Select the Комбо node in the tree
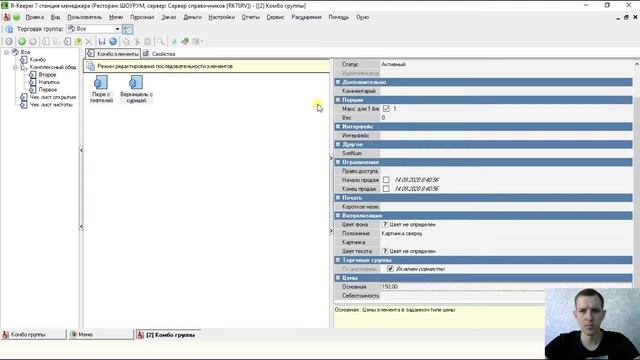This screenshot has width=640, height=360. [38, 60]
